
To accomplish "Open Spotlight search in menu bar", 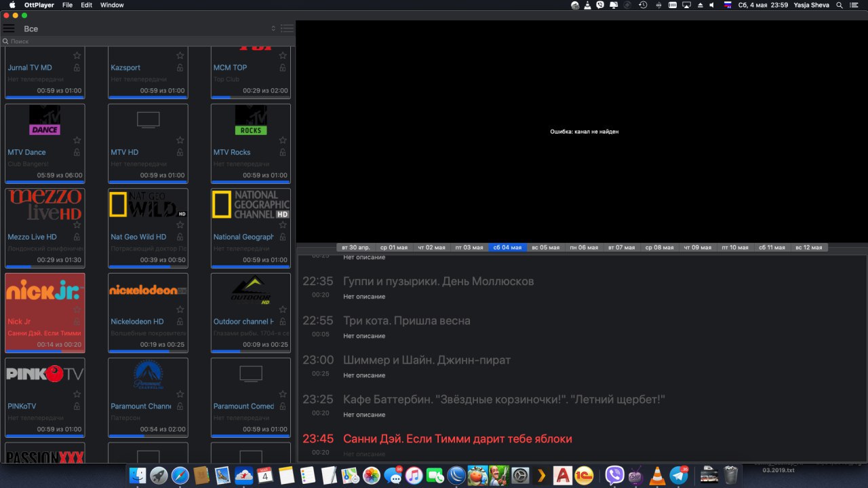I will [840, 5].
